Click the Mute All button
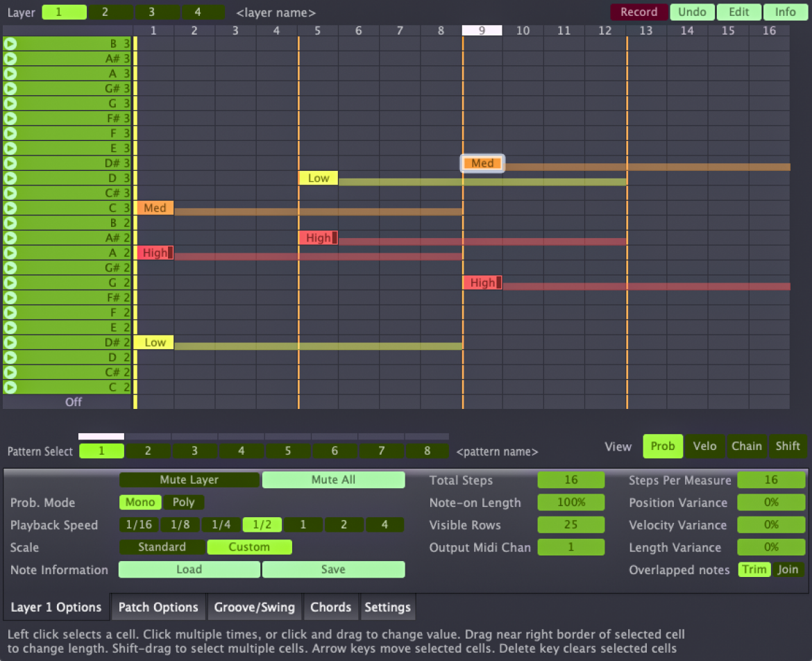Viewport: 812px width, 661px height. coord(334,480)
